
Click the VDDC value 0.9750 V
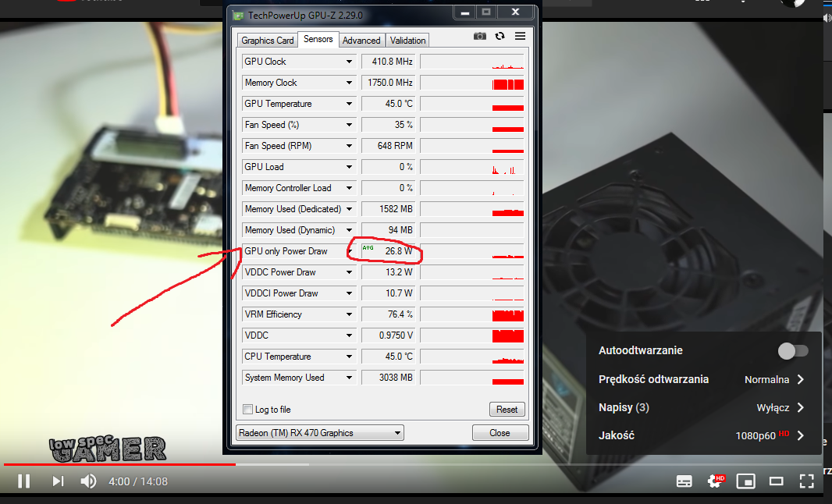click(x=389, y=335)
